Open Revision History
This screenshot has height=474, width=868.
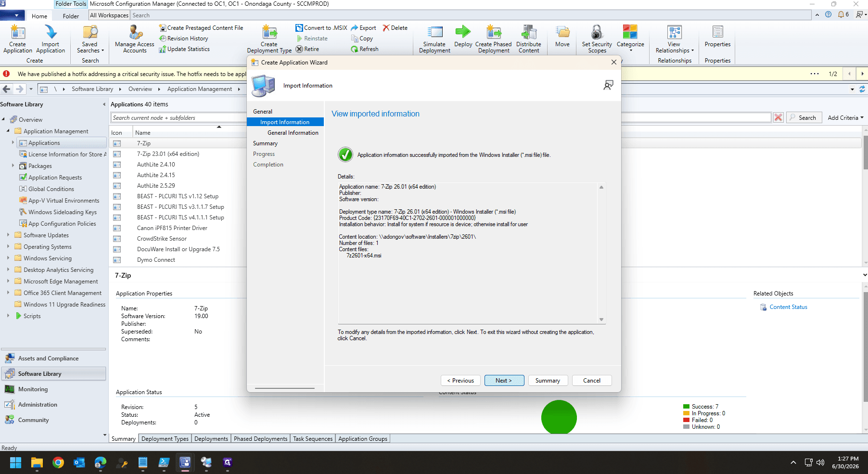[x=184, y=38]
